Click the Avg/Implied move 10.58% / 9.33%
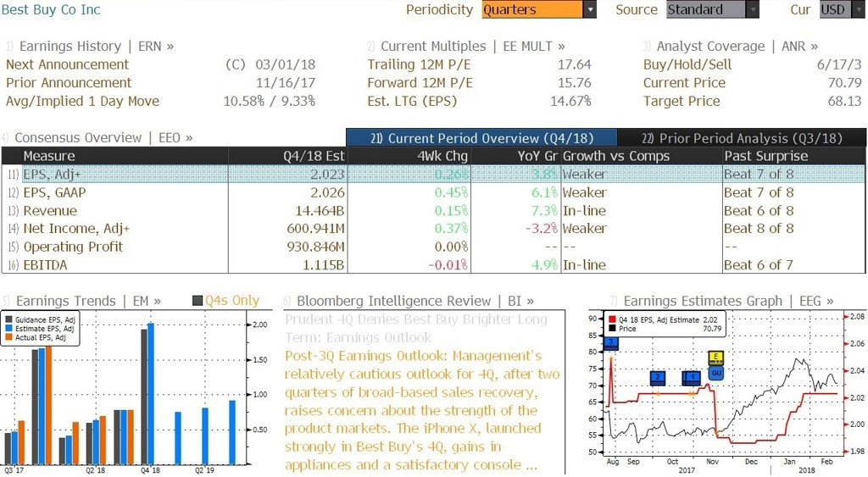Viewport: 868px width, 477px height. point(269,102)
